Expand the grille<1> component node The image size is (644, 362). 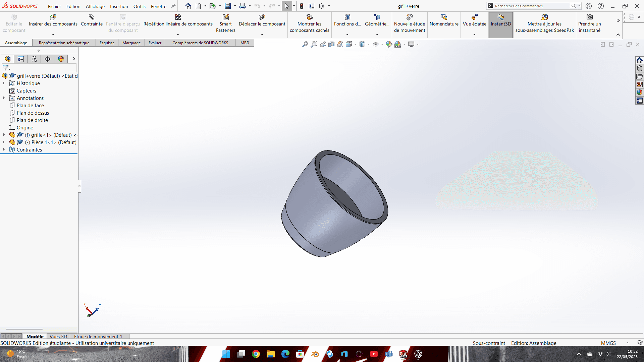point(4,135)
